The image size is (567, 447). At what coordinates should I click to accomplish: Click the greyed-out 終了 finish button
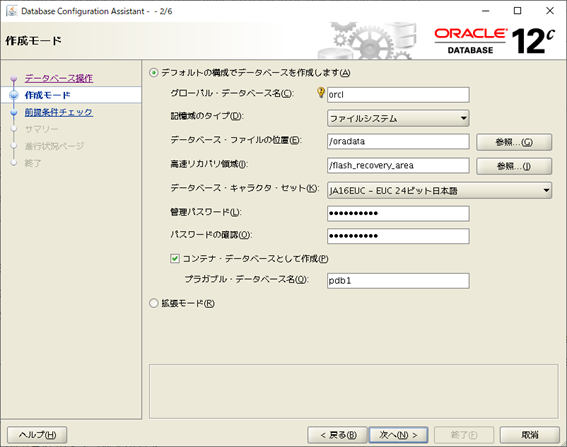[464, 435]
